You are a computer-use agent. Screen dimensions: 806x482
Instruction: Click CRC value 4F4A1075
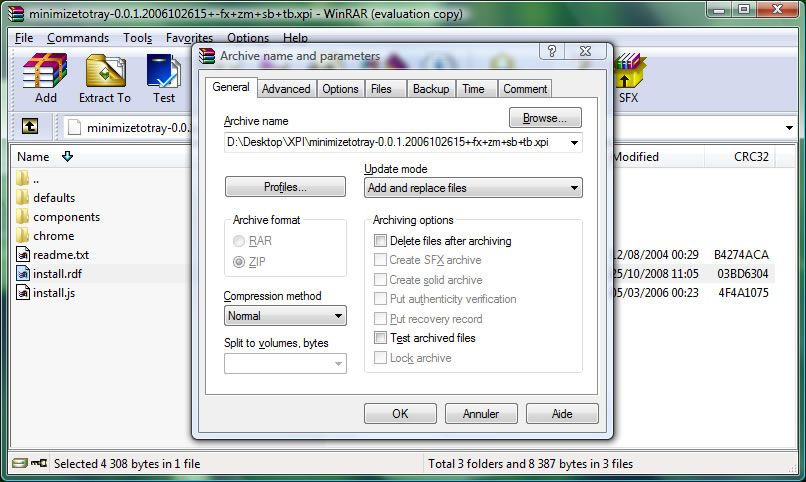tap(743, 292)
